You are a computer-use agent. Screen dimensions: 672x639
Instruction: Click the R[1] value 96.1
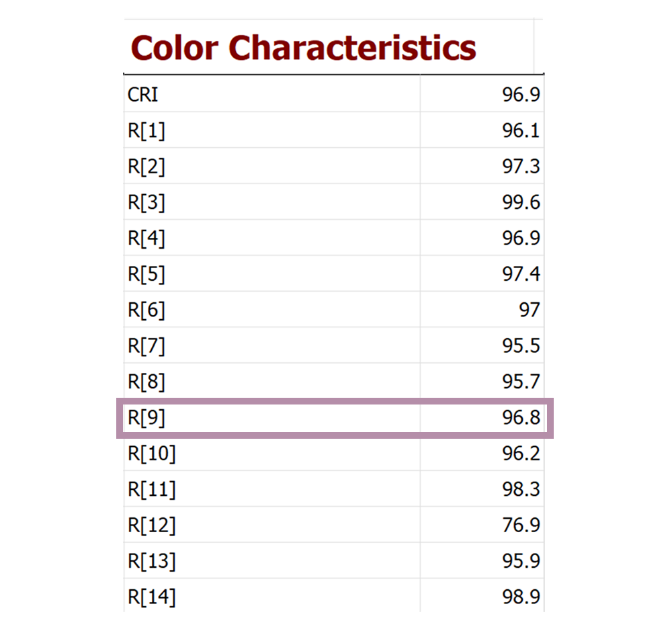click(x=521, y=130)
